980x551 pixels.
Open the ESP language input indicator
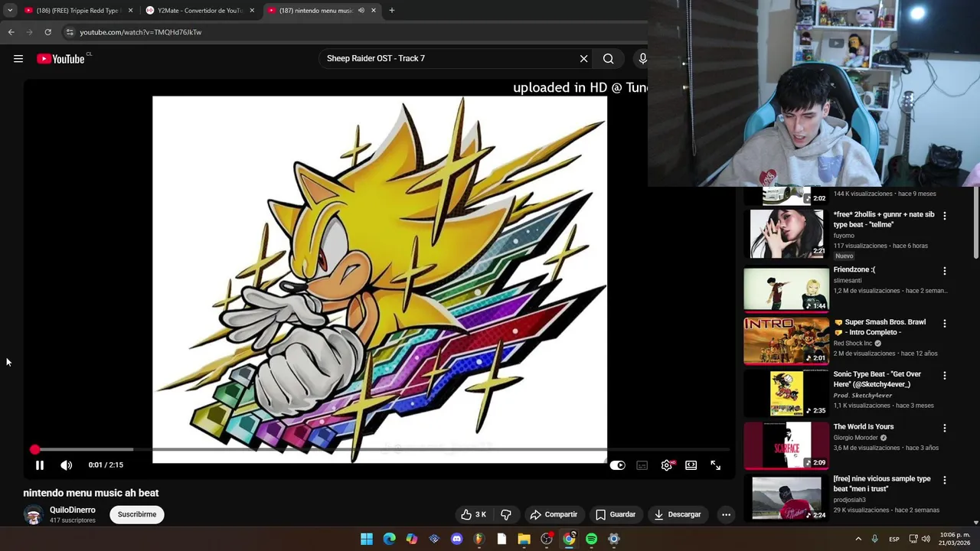pyautogui.click(x=894, y=540)
